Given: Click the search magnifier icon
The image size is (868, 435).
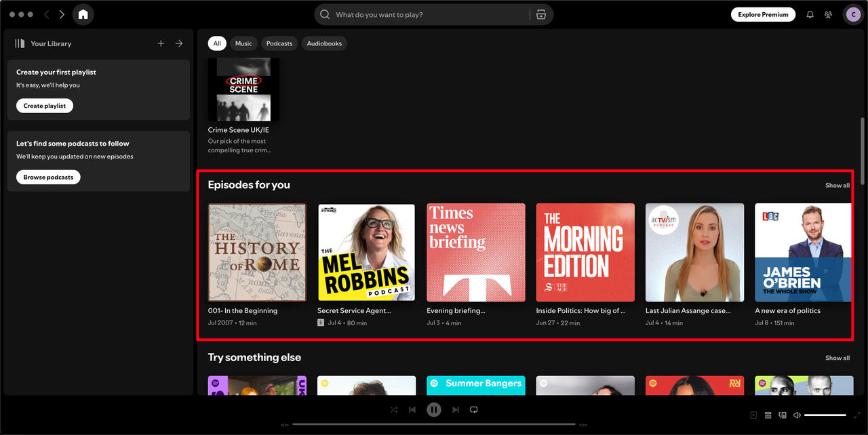Looking at the screenshot, I should click(x=325, y=14).
